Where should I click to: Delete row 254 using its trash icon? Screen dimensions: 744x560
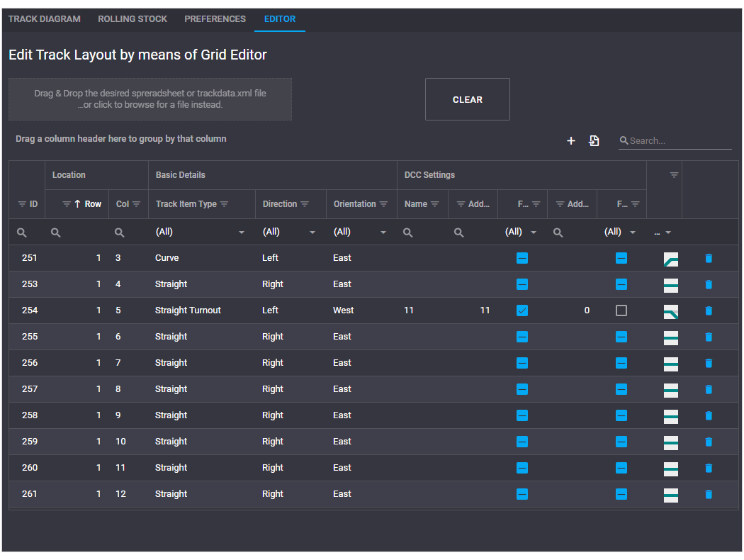coord(709,310)
